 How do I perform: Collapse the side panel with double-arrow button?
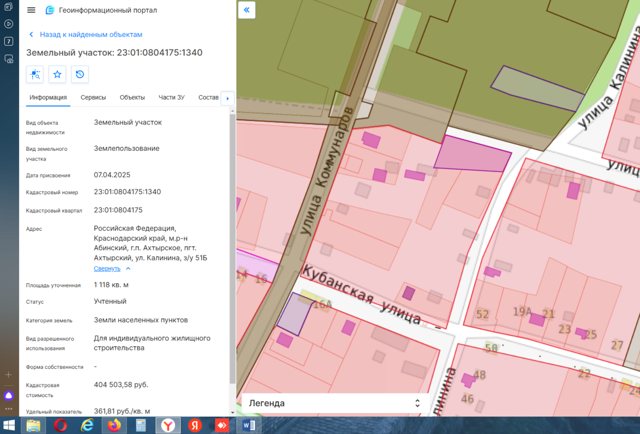tap(247, 10)
